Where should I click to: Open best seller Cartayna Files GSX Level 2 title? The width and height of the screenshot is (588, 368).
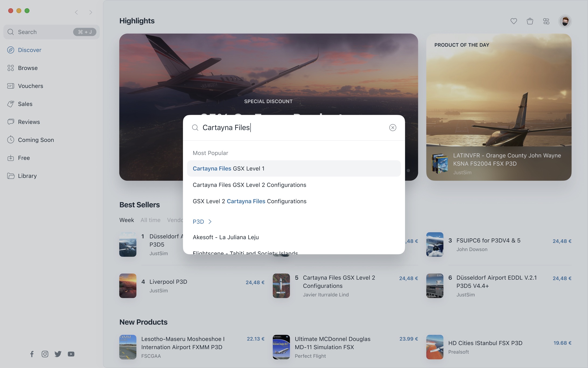[x=339, y=282]
